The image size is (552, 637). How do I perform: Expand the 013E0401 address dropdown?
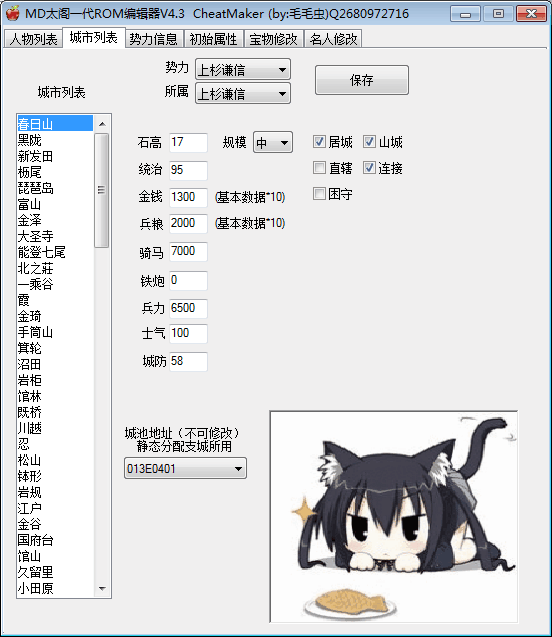(185, 468)
